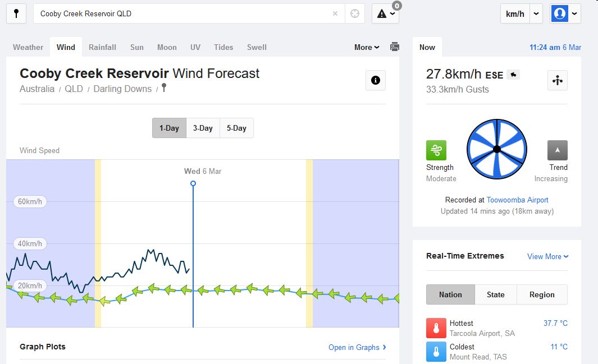
Task: Click the blue time marker on the wind graph
Action: (x=193, y=183)
